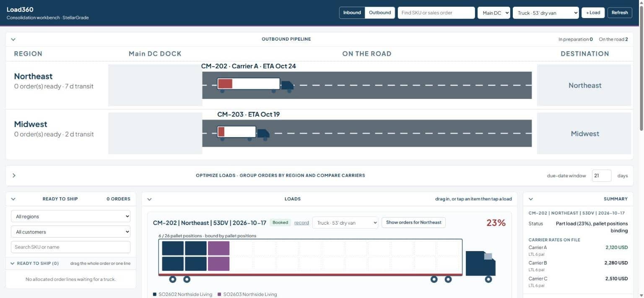The image size is (644, 298).
Task: Click the Carrier A rate 2,120 USD
Action: [616, 248]
